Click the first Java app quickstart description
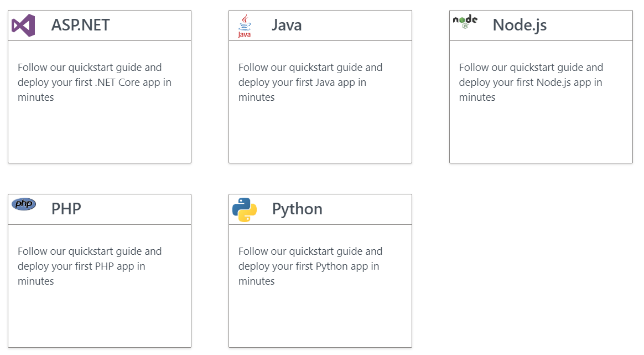The height and width of the screenshot is (355, 644). coord(310,83)
